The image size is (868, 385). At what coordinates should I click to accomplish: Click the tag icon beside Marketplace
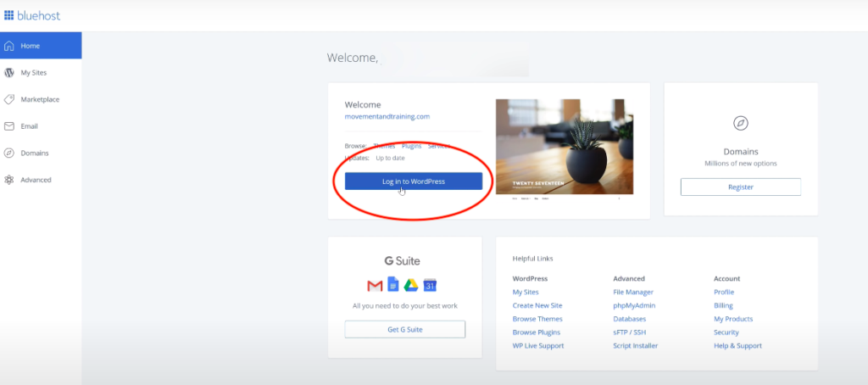[8, 100]
